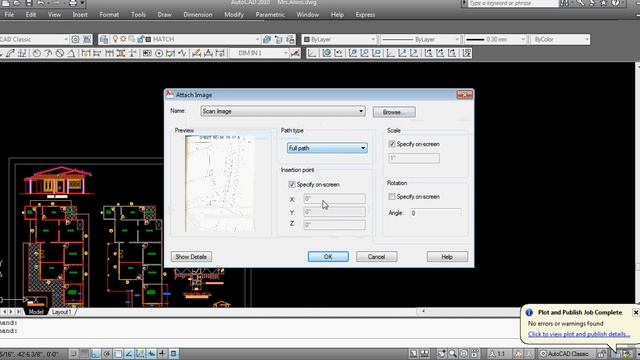Image resolution: width=640 pixels, height=360 pixels.
Task: Toggle Quick Properties in status bar
Action: (173, 354)
